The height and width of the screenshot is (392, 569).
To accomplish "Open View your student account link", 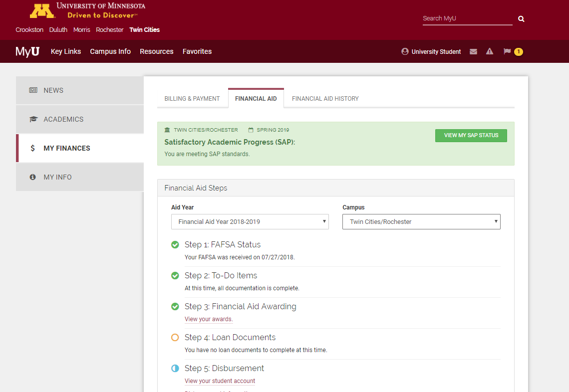I will click(x=220, y=381).
